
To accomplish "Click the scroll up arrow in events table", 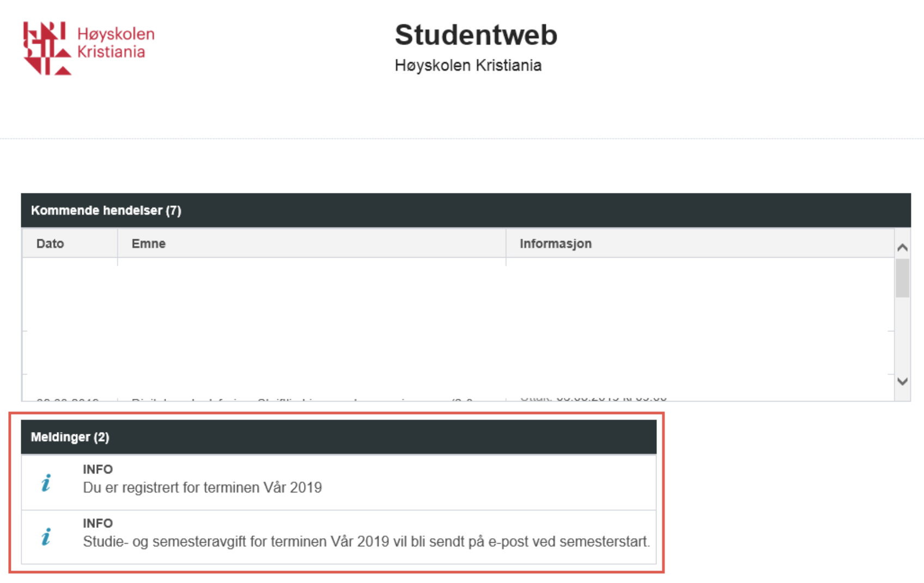I will [x=902, y=247].
